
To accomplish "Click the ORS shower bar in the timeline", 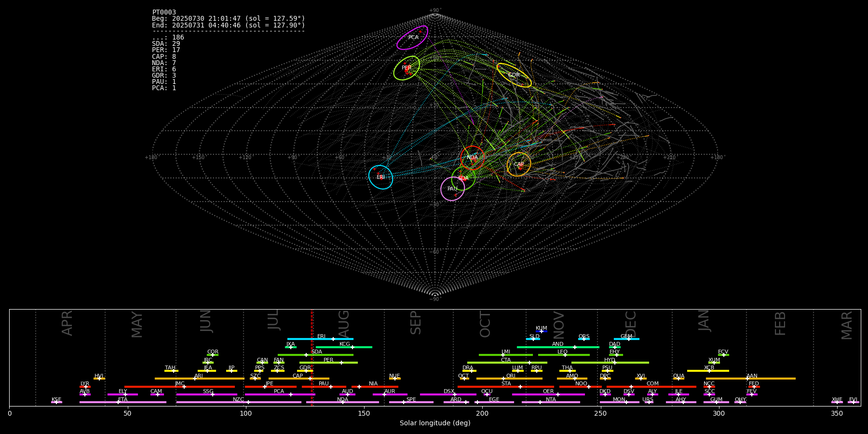I will point(584,339).
